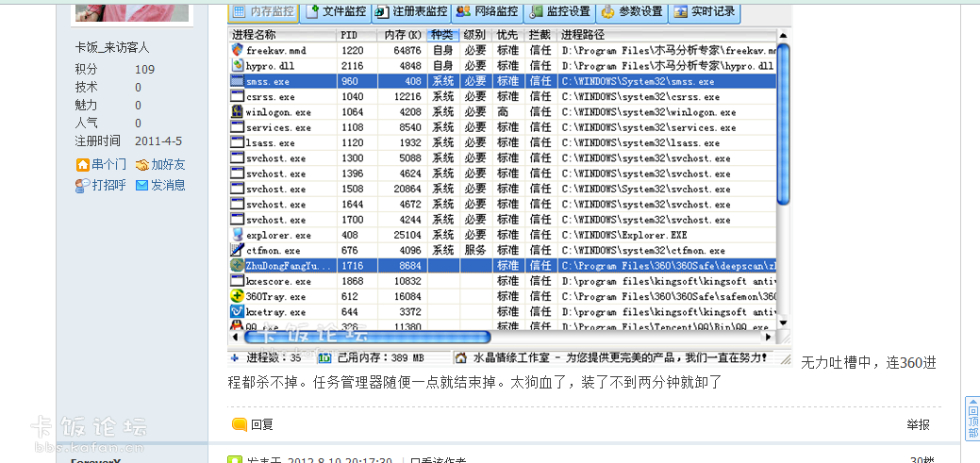The image size is (980, 463).
Task: Select the svchost.exe row with PID 1300
Action: pos(503,158)
